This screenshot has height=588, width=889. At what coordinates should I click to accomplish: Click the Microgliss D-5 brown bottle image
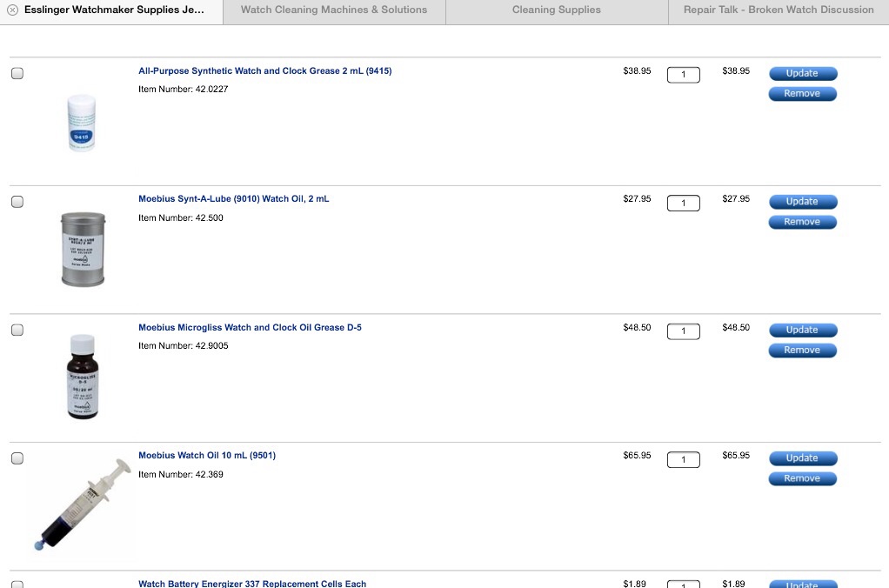pyautogui.click(x=83, y=378)
